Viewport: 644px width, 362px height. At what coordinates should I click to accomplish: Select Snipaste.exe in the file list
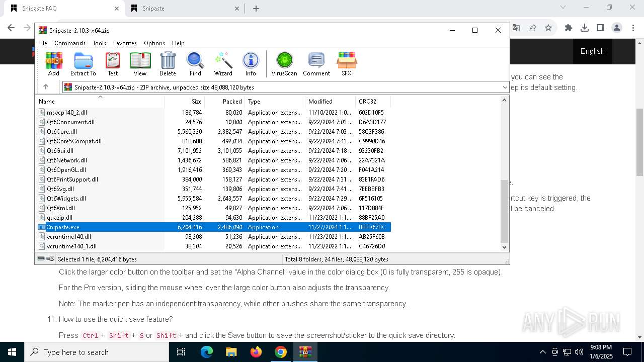tap(214, 227)
